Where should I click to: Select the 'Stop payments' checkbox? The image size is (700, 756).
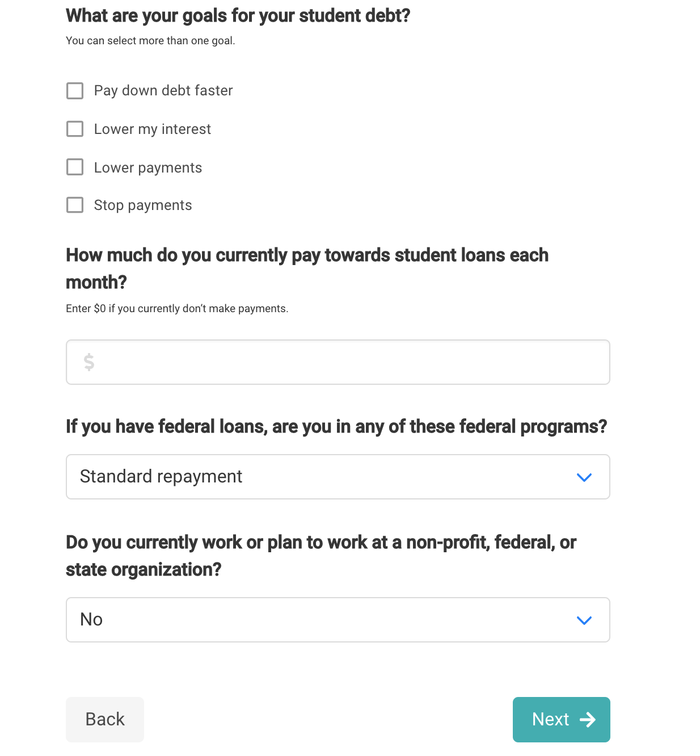75,205
